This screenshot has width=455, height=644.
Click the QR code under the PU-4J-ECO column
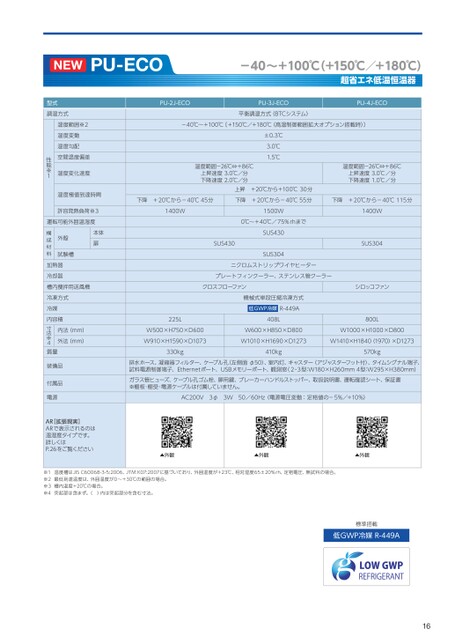[x=372, y=432]
